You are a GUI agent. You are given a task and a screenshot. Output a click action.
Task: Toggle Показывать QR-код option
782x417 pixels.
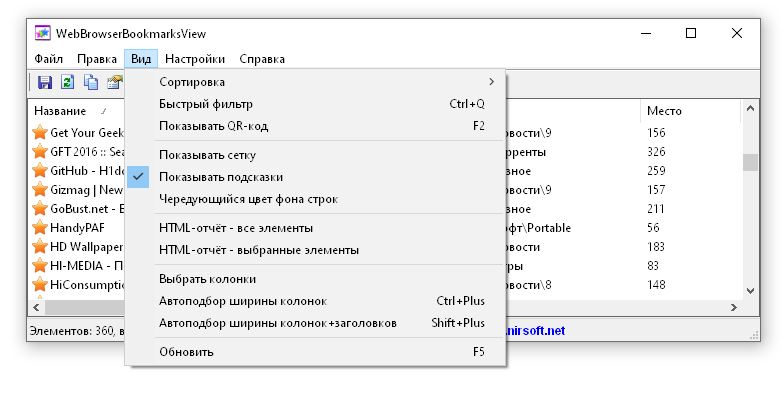pyautogui.click(x=315, y=126)
